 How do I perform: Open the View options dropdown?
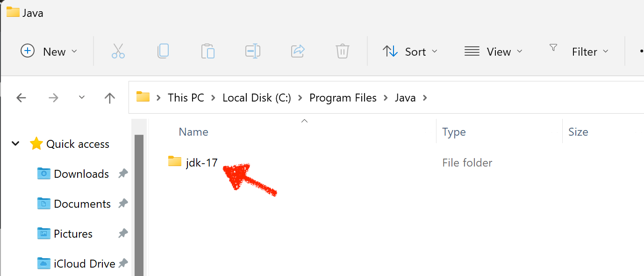coord(494,51)
